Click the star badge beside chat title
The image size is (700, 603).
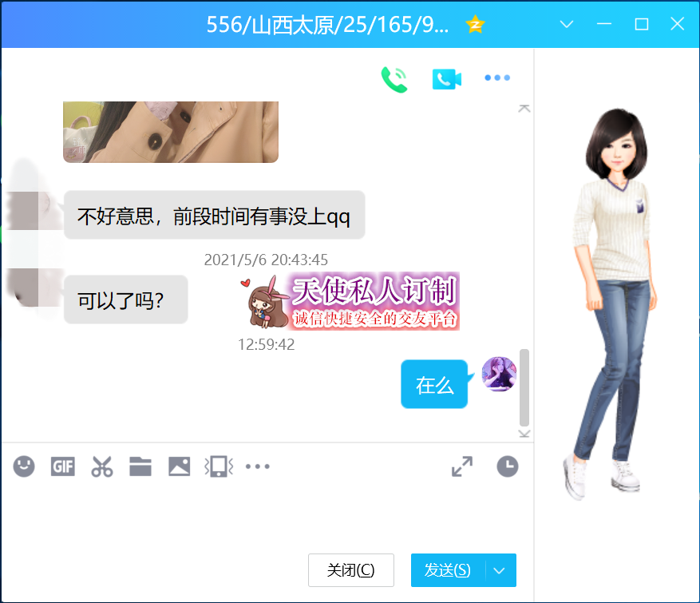click(476, 24)
